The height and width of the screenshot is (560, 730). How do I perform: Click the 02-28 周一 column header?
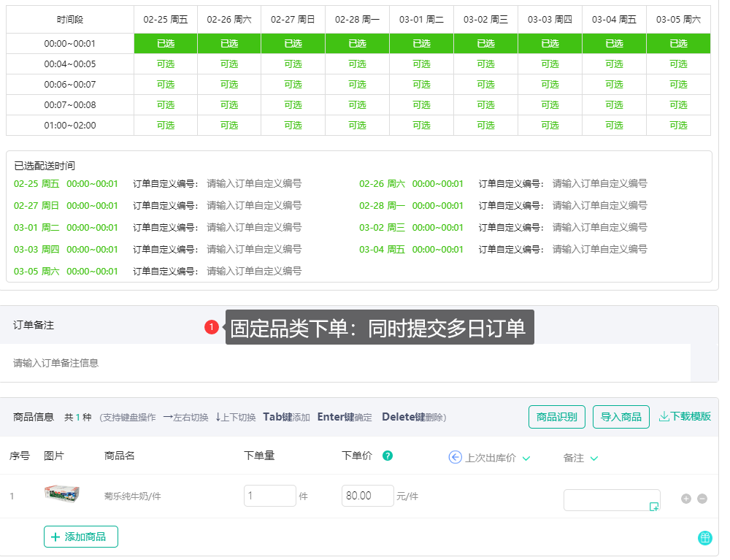[357, 20]
